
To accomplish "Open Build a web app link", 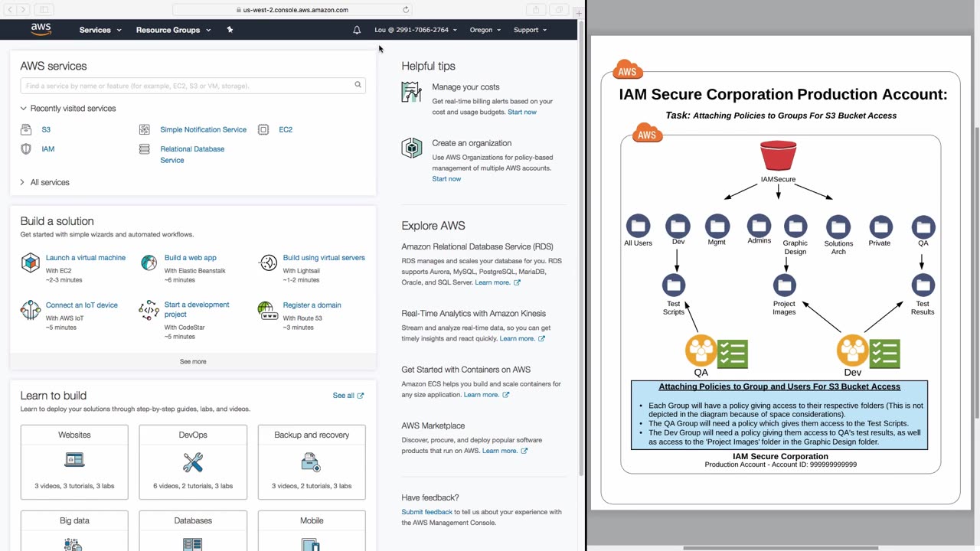I will coord(191,258).
